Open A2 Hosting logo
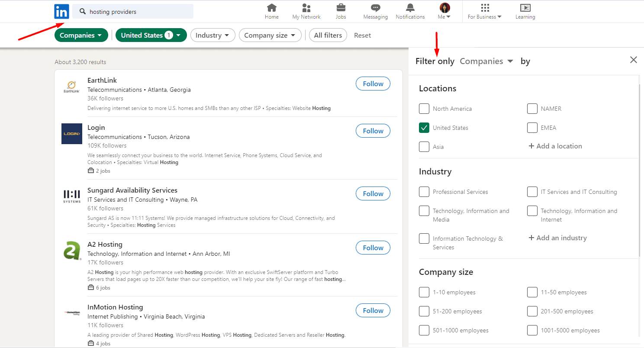This screenshot has width=644, height=348. tap(72, 251)
